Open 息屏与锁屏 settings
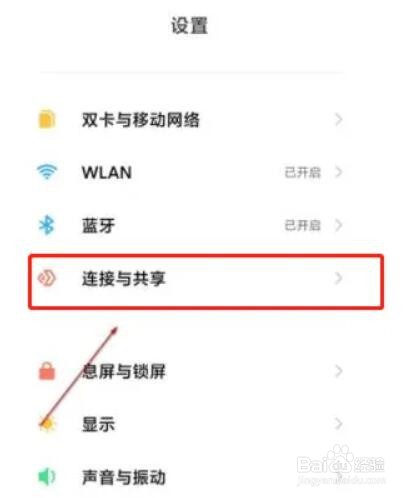This screenshot has height=498, width=414. [190, 371]
